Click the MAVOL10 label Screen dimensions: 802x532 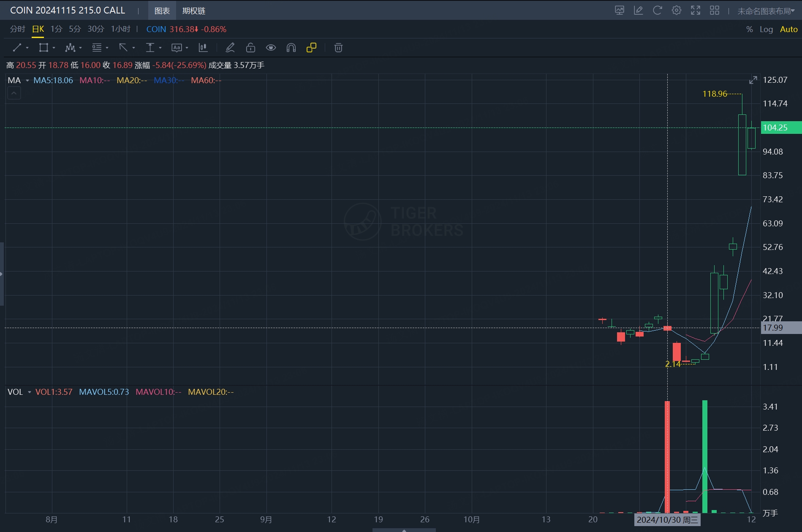158,392
